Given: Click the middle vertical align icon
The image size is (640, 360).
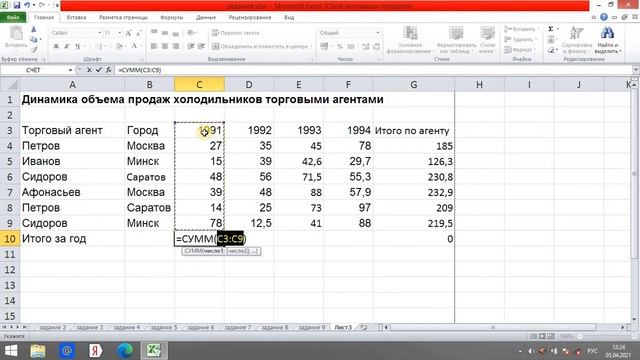Looking at the screenshot, I should [x=165, y=33].
